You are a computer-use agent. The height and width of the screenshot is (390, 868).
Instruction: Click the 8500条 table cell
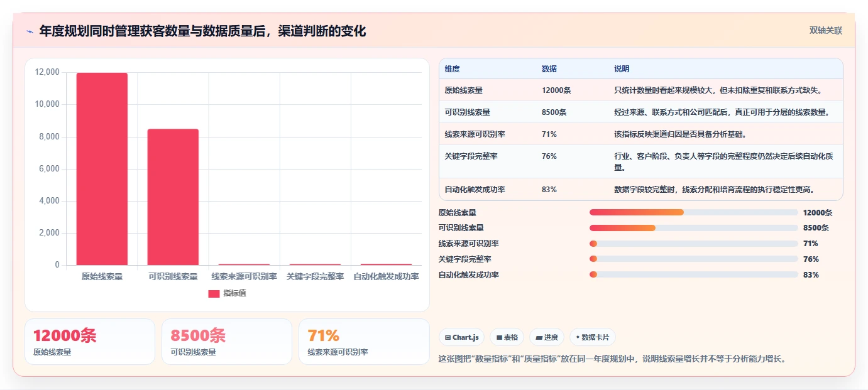click(554, 112)
